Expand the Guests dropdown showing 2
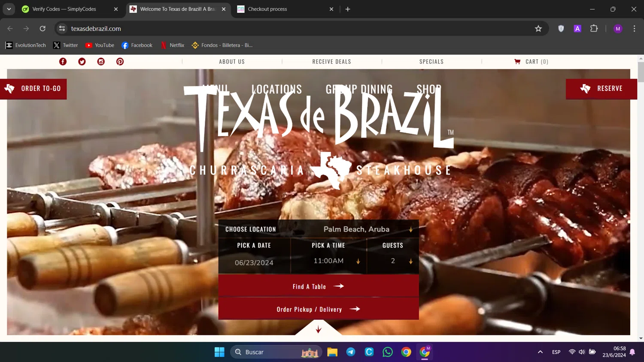644x362 pixels. pos(393,261)
